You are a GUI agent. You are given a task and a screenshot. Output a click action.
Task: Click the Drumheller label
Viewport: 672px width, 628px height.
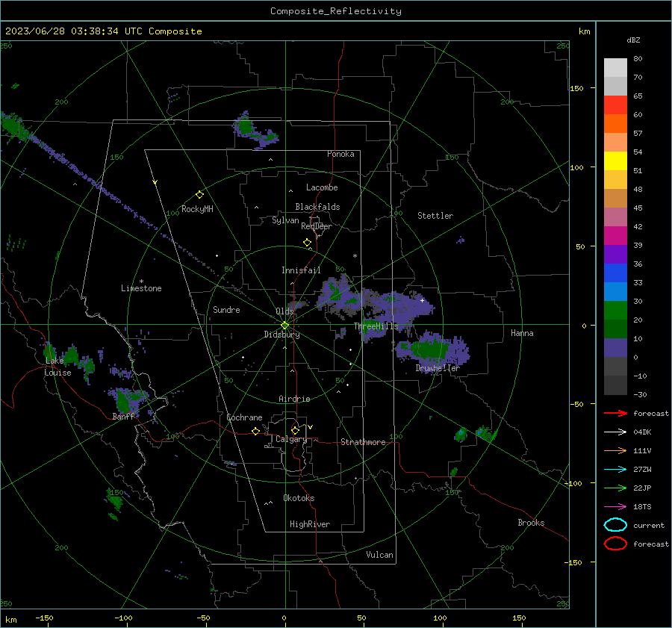[x=438, y=368]
